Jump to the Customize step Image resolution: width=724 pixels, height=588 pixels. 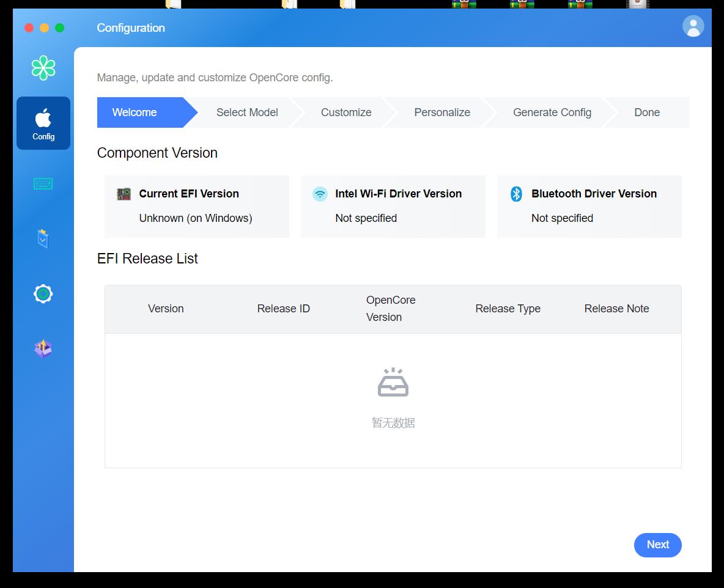tap(346, 112)
